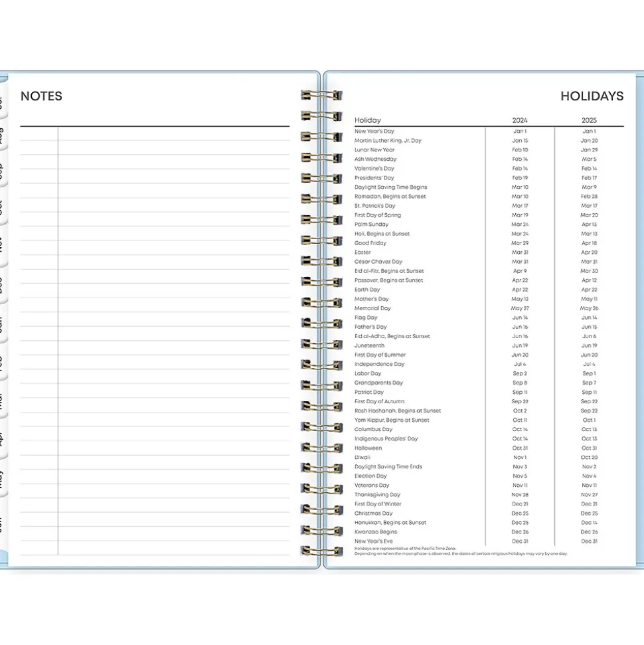Select the 2024 column header
The height and width of the screenshot is (645, 644).
pyautogui.click(x=520, y=120)
